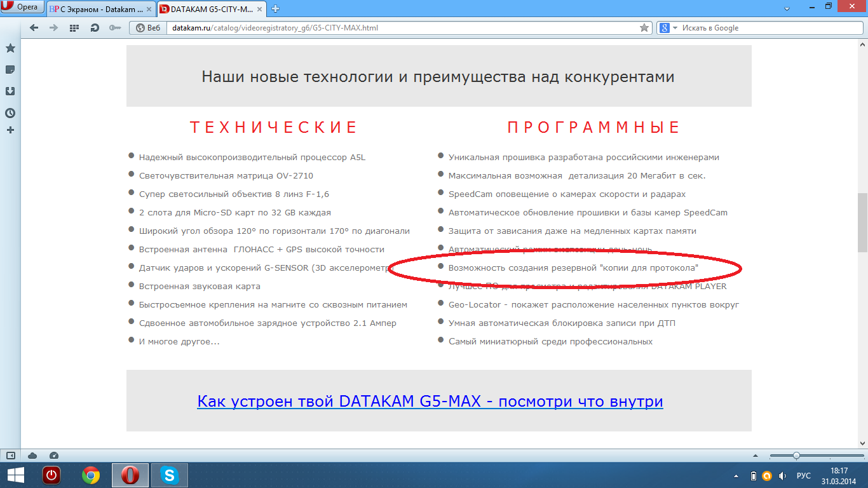Open the Speed Dial grid icon
868x488 pixels.
click(74, 28)
